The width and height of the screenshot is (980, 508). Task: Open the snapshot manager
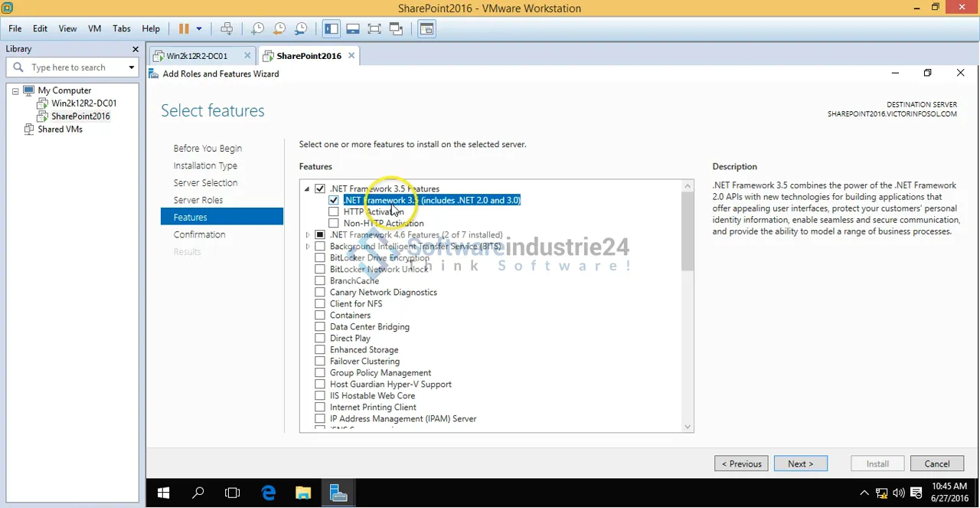[301, 28]
